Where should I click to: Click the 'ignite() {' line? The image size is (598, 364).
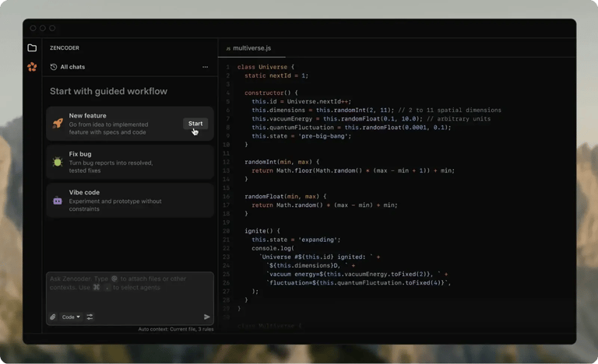(x=262, y=231)
